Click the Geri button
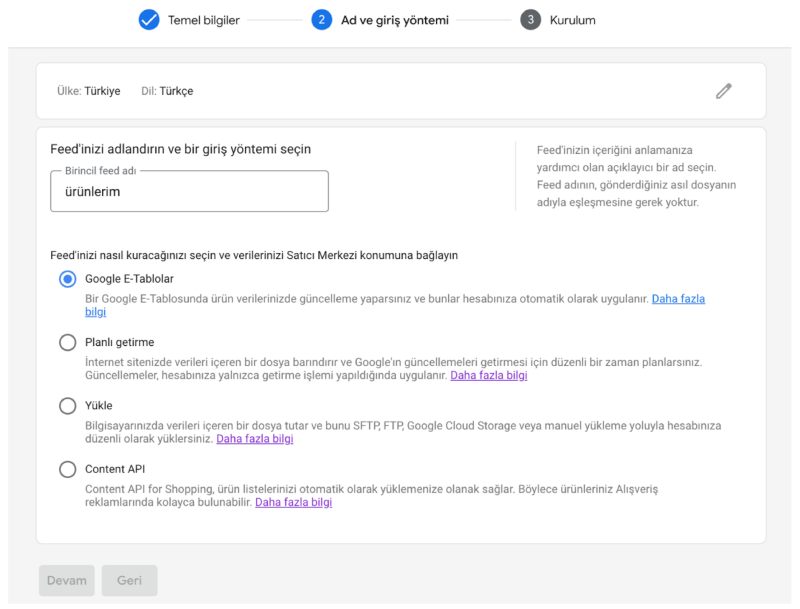Image resolution: width=800 pixels, height=609 pixels. pos(129,581)
